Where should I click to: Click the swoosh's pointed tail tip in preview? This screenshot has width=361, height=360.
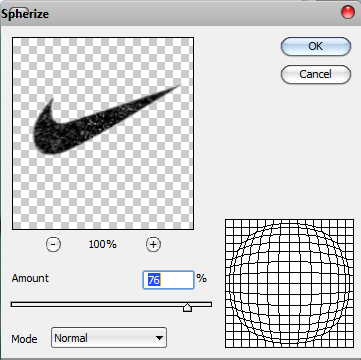(x=177, y=87)
